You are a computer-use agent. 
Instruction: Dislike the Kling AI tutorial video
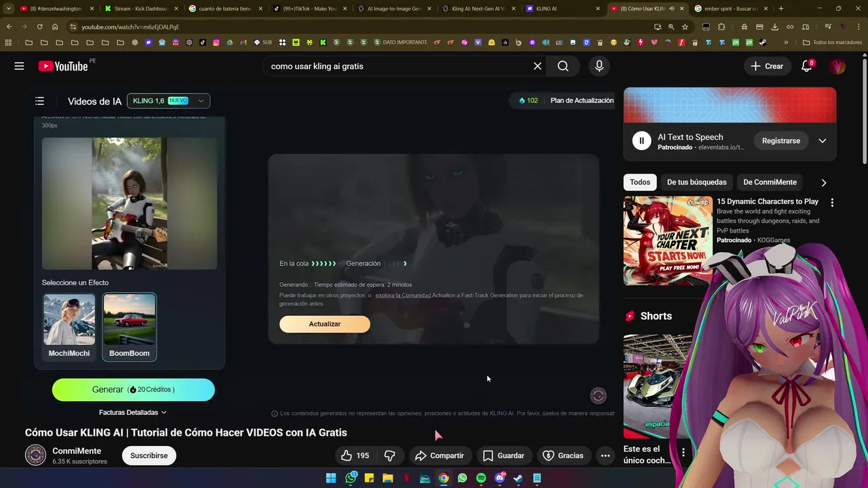coord(390,455)
